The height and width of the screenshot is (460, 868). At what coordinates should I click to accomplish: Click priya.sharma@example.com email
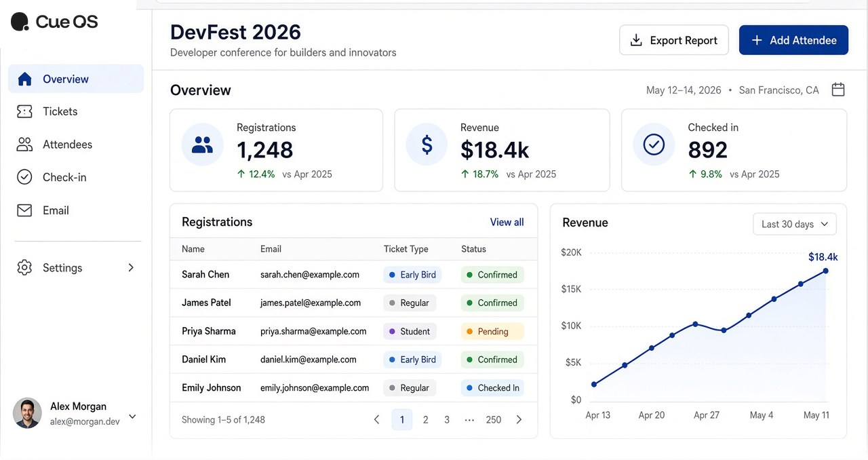[313, 331]
